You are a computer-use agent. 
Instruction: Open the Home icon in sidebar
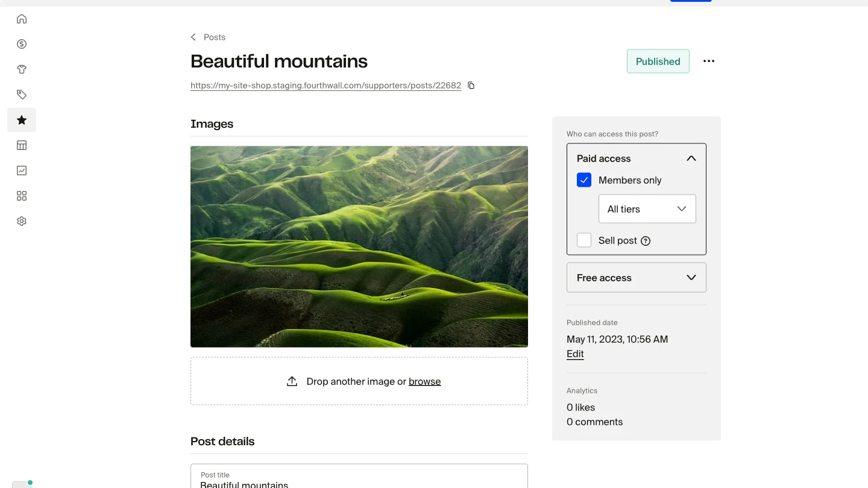click(22, 19)
